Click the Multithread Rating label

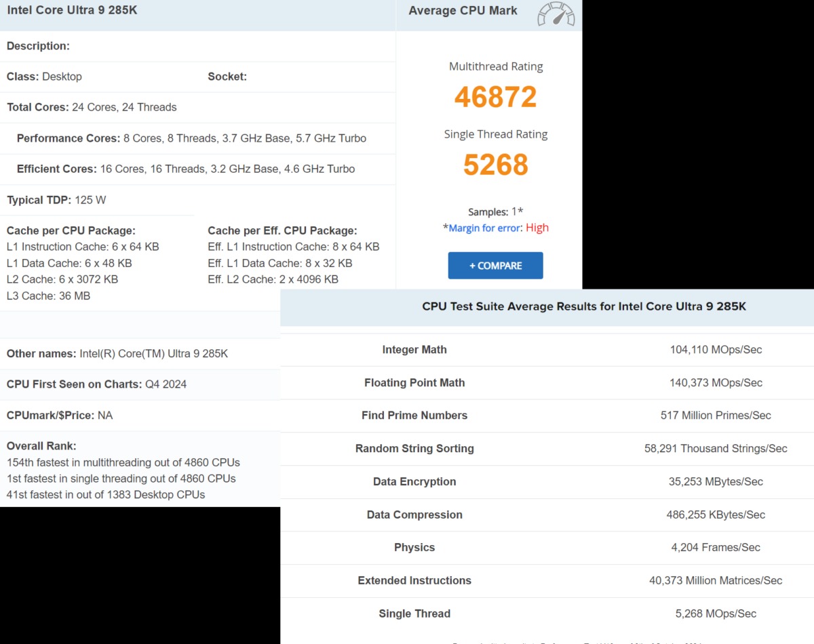pyautogui.click(x=496, y=66)
